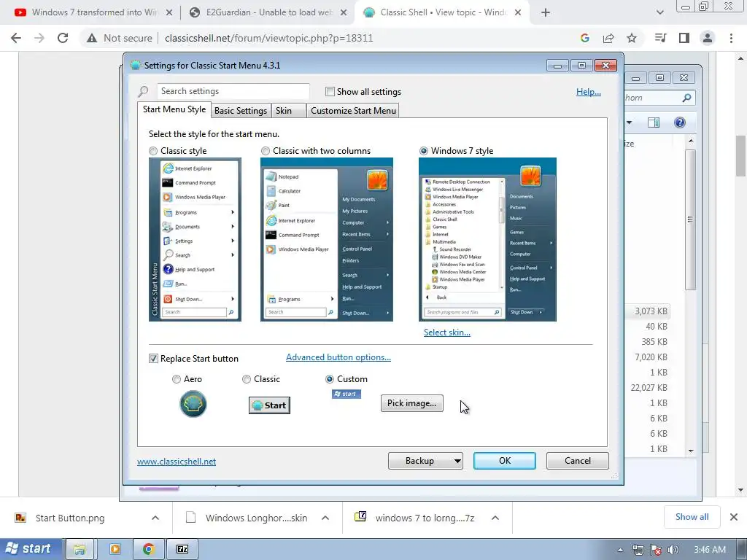Select Windows 7 style radio button
747x560 pixels.
[x=424, y=151]
